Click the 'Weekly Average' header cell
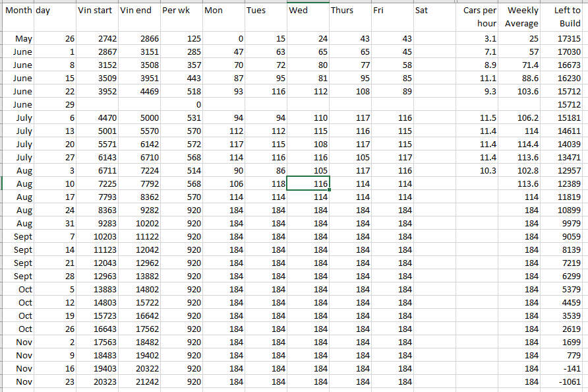Image resolution: width=588 pixels, height=392 pixels. tap(519, 17)
